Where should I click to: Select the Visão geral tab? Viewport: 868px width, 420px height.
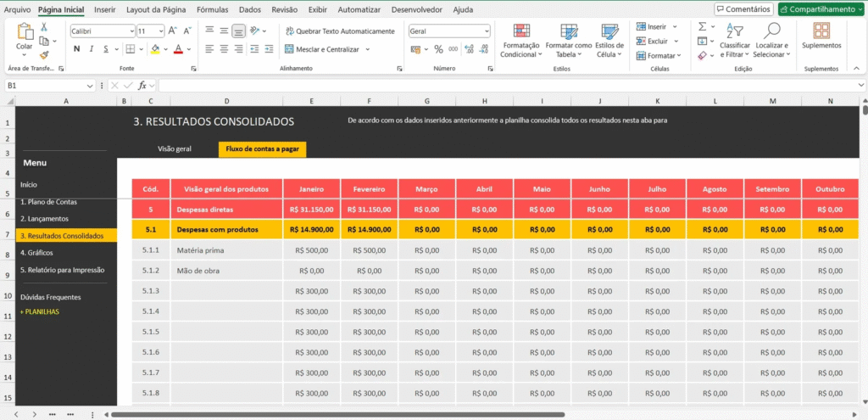(x=175, y=148)
